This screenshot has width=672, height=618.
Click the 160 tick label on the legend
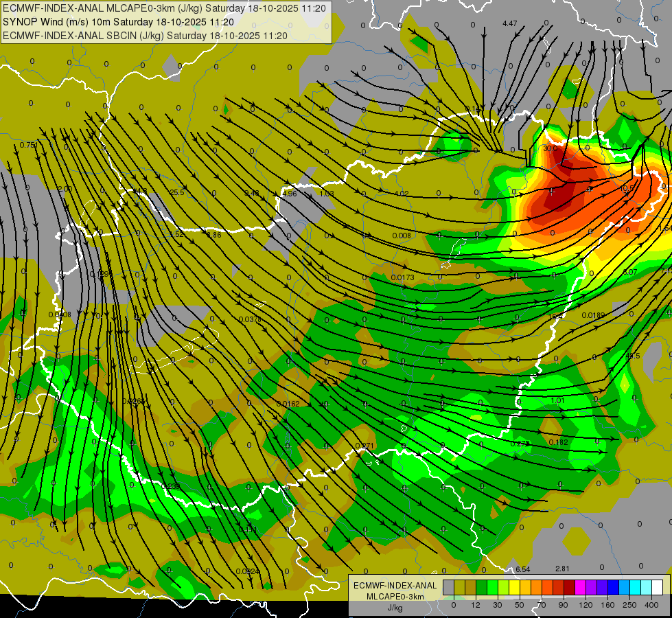tap(607, 605)
